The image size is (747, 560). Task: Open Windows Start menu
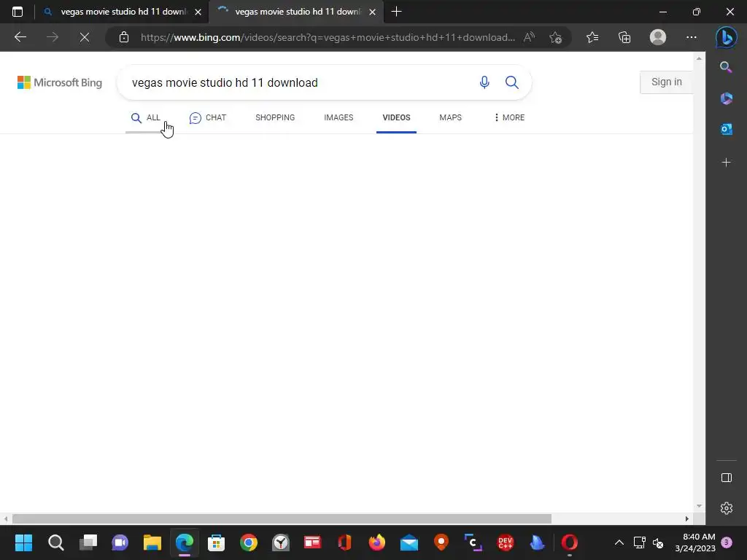23,542
